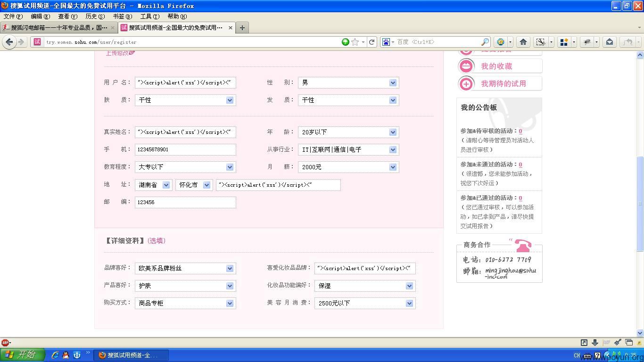Click the round face add-on toolbar icon
Viewport: 644px width, 362px height.
tap(501, 42)
